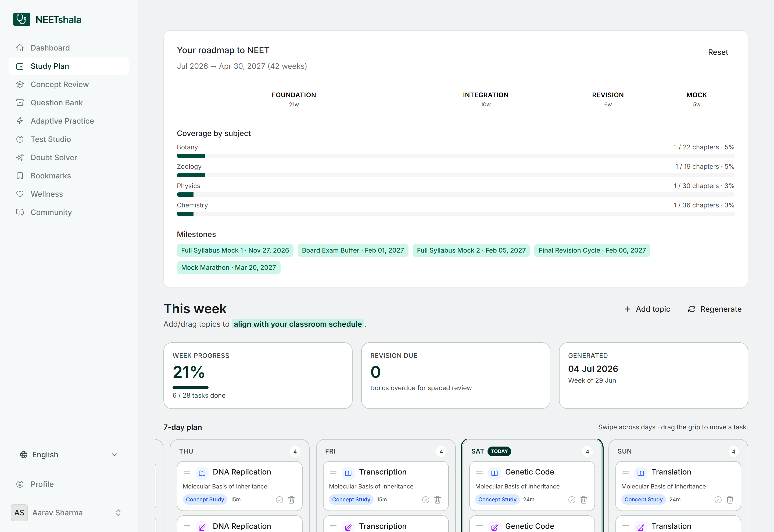
Task: Delete Saturday Genetic Code Concept Study task
Action: tap(584, 500)
